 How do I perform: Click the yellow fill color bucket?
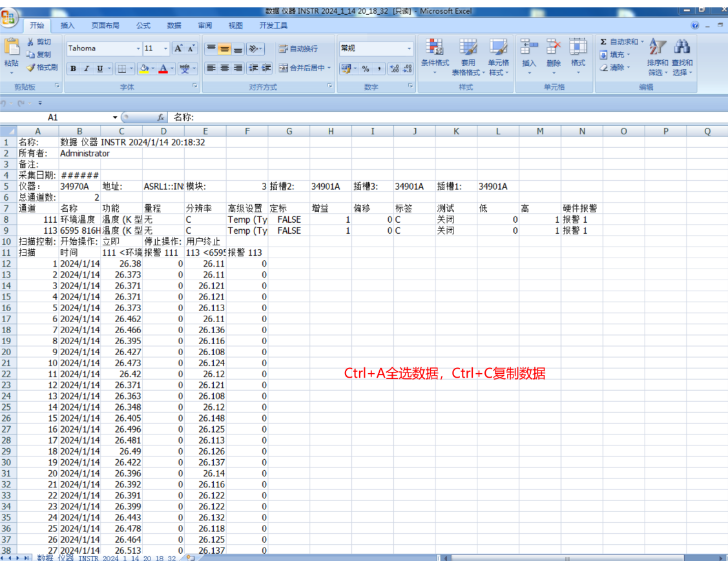point(144,68)
